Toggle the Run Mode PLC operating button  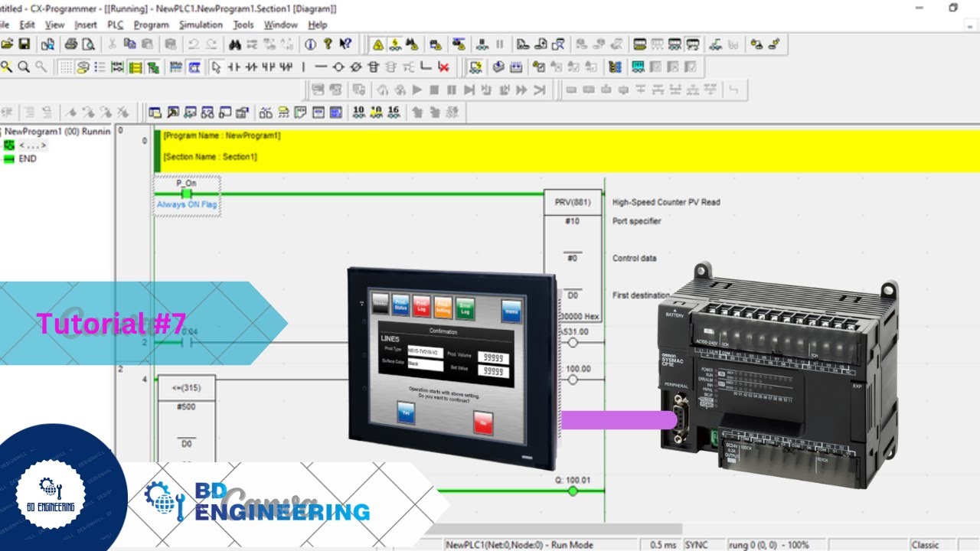tap(693, 44)
